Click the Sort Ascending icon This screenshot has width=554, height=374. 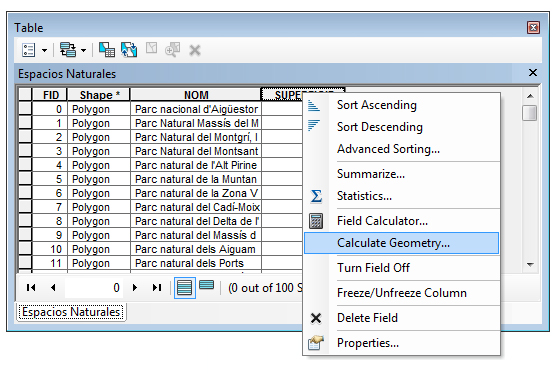click(x=314, y=105)
